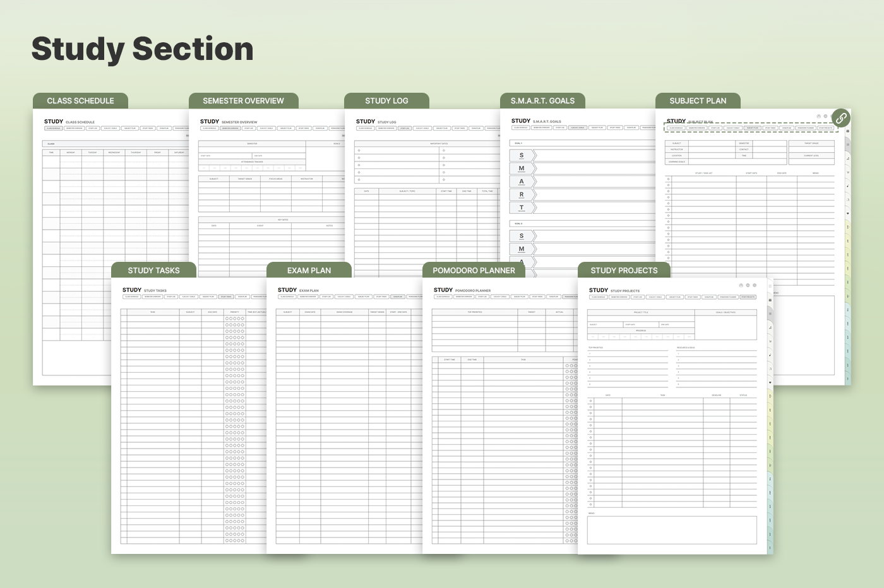Click the S arrow in first SMART goal
The height and width of the screenshot is (588, 884).
(523, 155)
